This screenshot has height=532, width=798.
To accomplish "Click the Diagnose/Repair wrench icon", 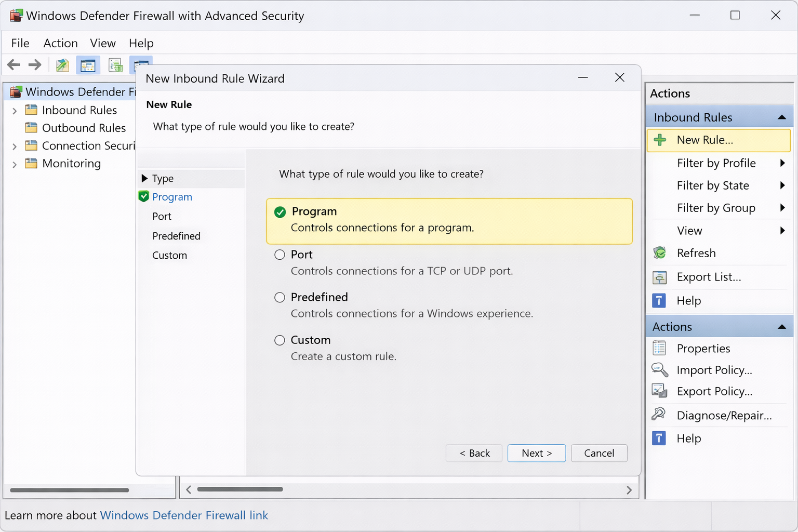I will 659,415.
